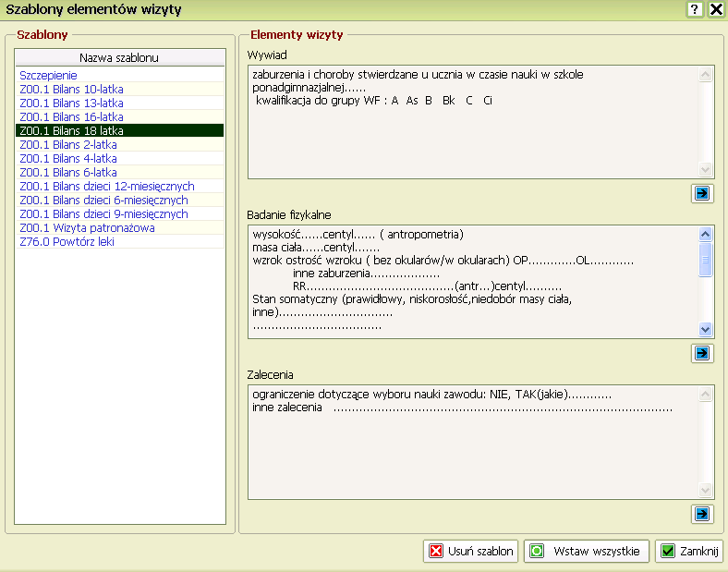Select Bilans dzieci 12-miesięcznych template
The width and height of the screenshot is (728, 572).
pos(120,186)
